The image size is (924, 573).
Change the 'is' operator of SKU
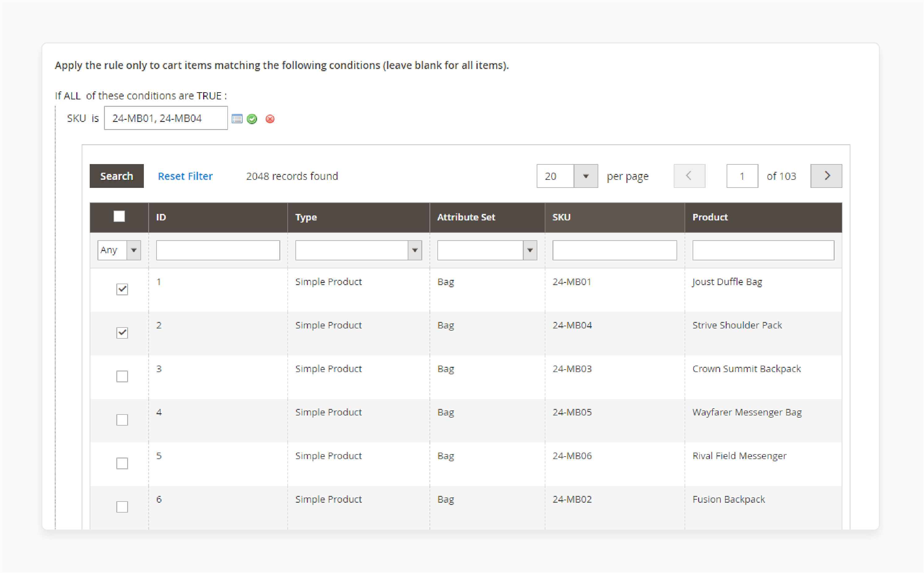[x=95, y=119]
